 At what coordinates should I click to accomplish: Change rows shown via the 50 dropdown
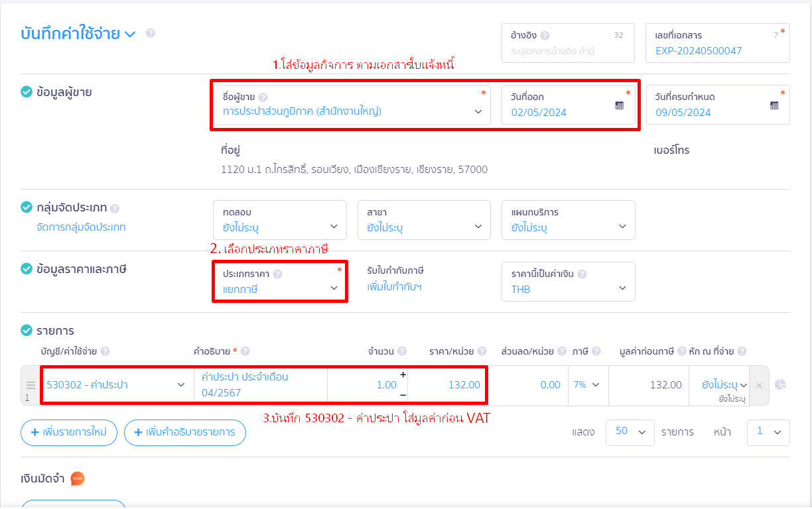[630, 432]
